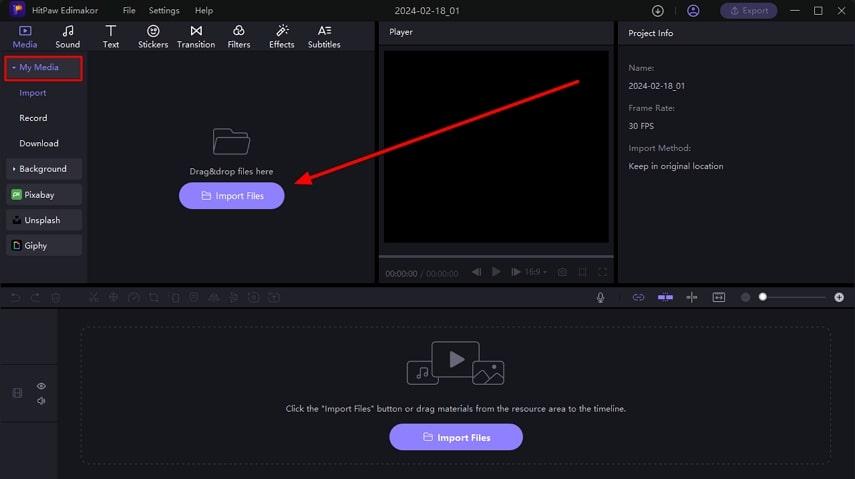Click the project name 2024-02-18_01 value
The height and width of the screenshot is (479, 855).
click(x=657, y=86)
